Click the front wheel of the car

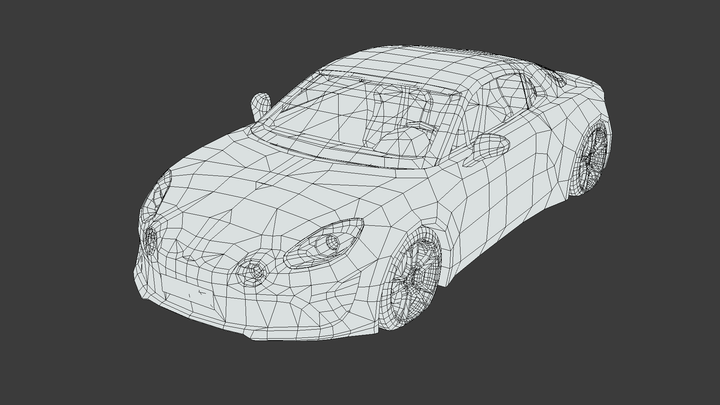pyautogui.click(x=412, y=275)
